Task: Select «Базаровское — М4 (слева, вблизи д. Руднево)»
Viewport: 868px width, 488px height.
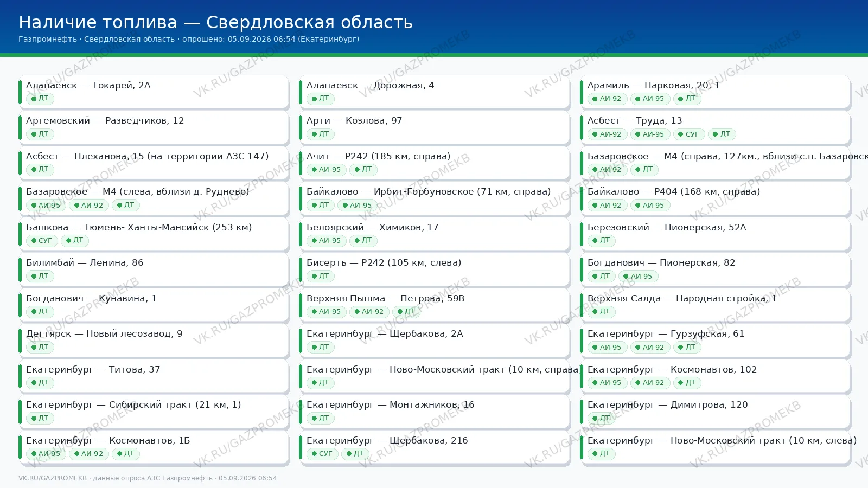Action: tap(138, 191)
